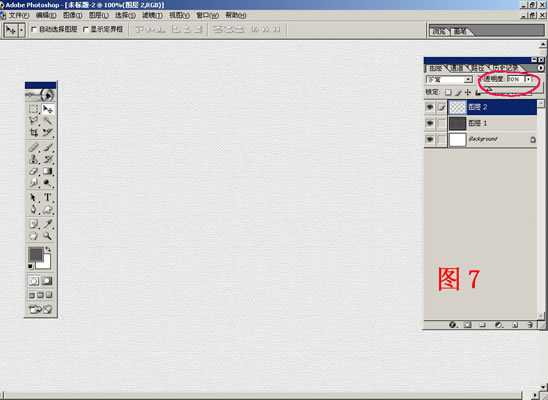Select the Eraser tool
548x400 pixels.
tap(34, 171)
